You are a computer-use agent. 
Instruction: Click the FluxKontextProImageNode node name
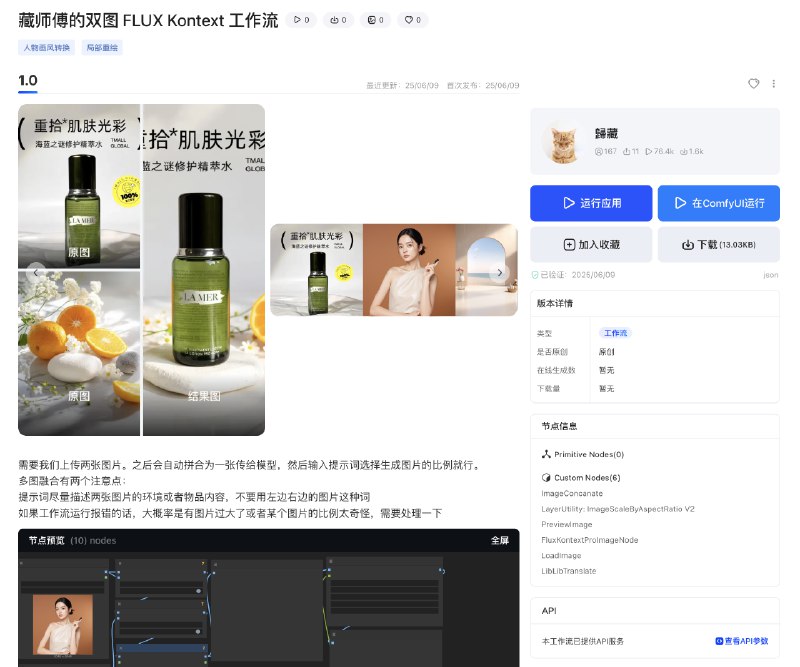[x=590, y=540]
